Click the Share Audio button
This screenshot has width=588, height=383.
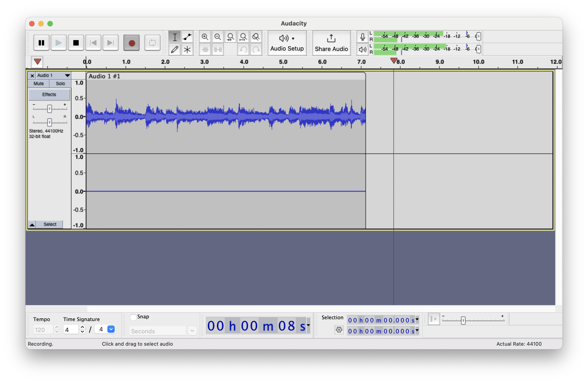click(331, 43)
